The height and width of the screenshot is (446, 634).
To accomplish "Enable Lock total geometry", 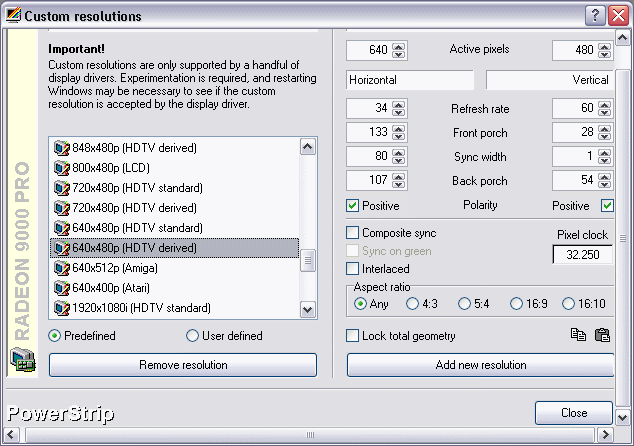I will click(353, 336).
